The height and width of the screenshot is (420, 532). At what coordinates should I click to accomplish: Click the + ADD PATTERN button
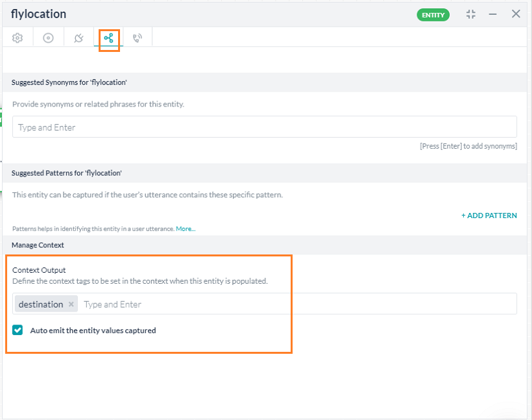click(489, 216)
